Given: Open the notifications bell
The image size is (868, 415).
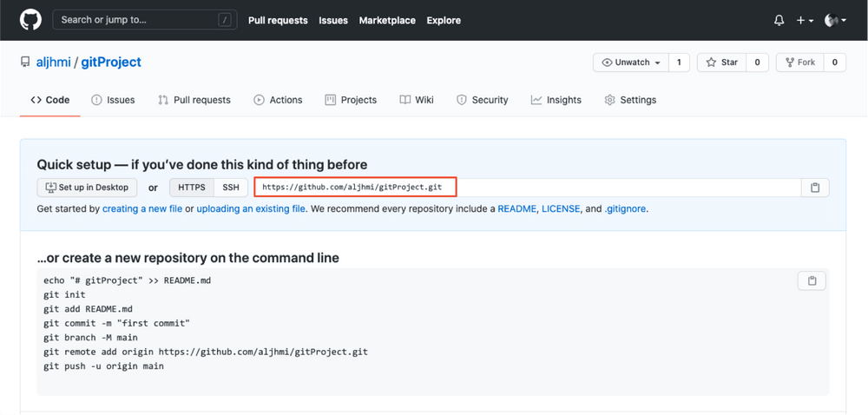Looking at the screenshot, I should pyautogui.click(x=779, y=20).
